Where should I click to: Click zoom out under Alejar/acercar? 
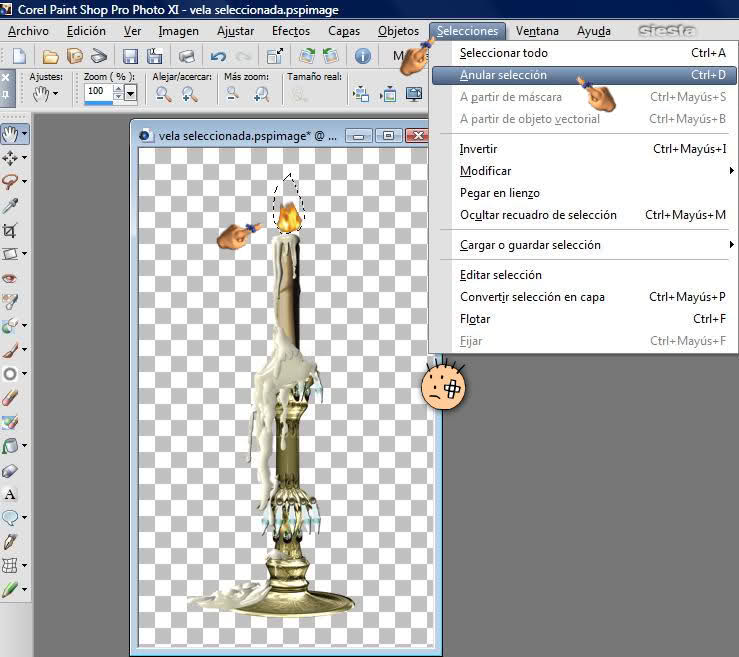[164, 95]
